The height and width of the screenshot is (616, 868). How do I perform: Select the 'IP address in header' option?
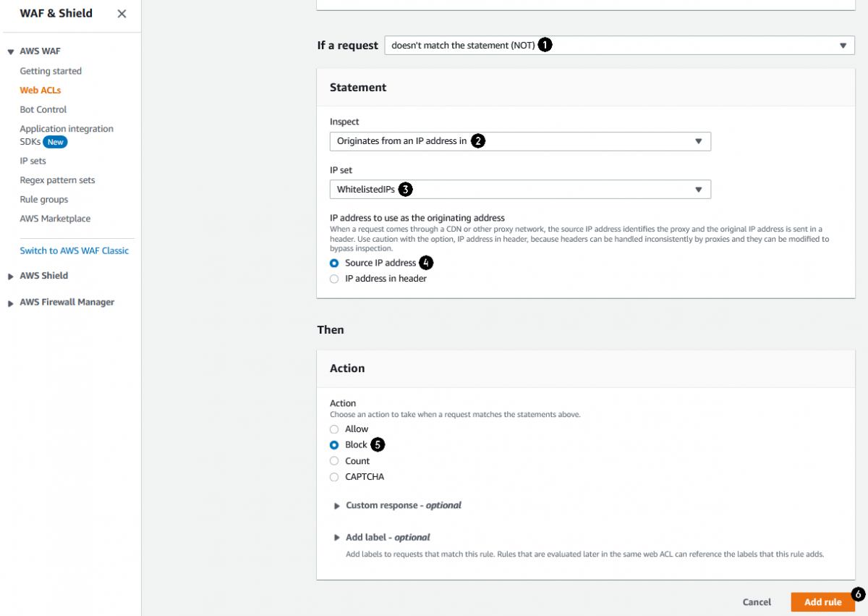click(334, 279)
